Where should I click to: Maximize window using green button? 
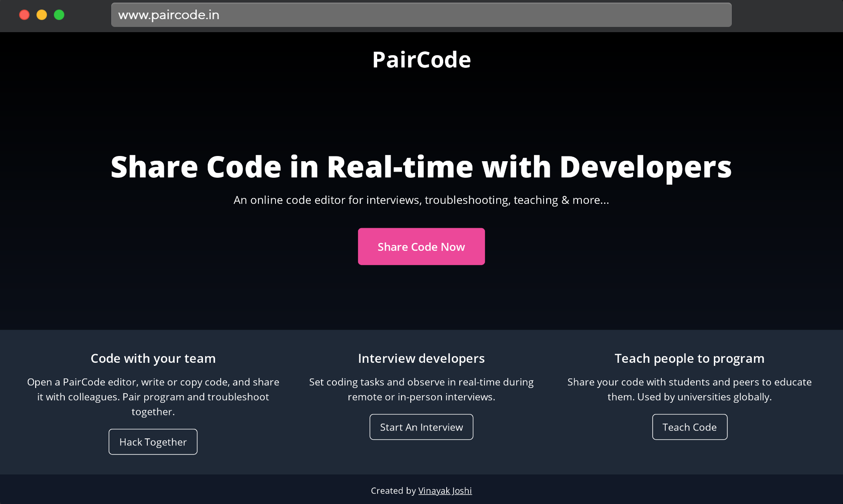(59, 15)
